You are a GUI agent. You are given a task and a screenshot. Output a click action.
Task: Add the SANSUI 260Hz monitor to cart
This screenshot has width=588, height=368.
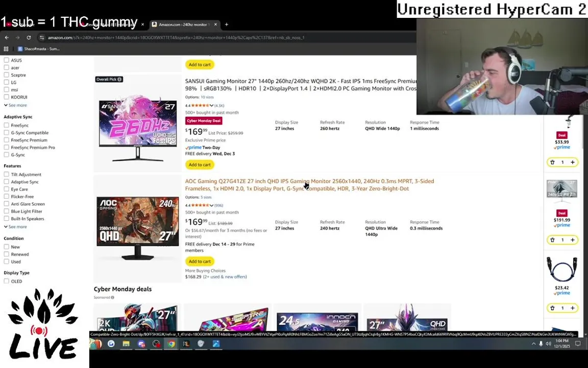(x=200, y=165)
